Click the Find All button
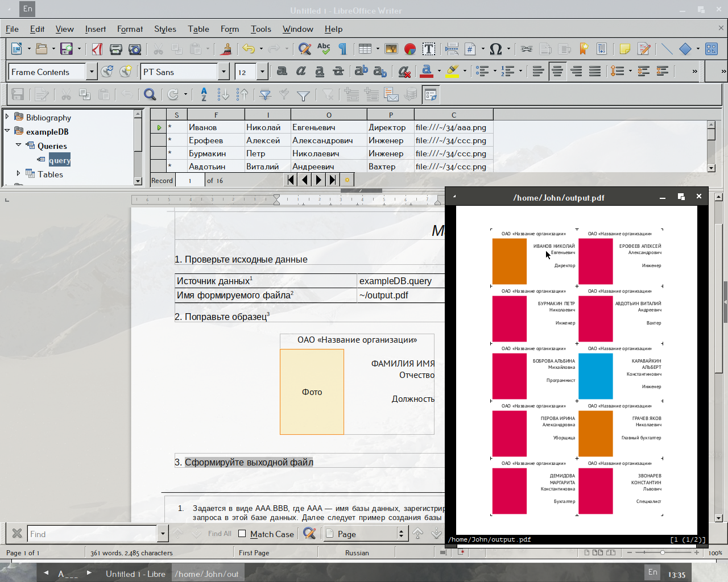The image size is (728, 582). (x=220, y=534)
